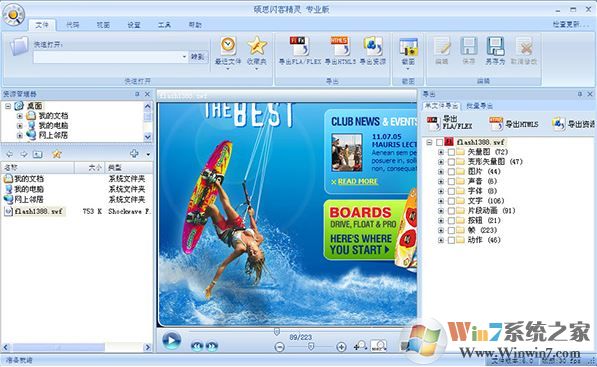Switch to the 文件 ribbon tab
This screenshot has width=597, height=367.
point(42,25)
